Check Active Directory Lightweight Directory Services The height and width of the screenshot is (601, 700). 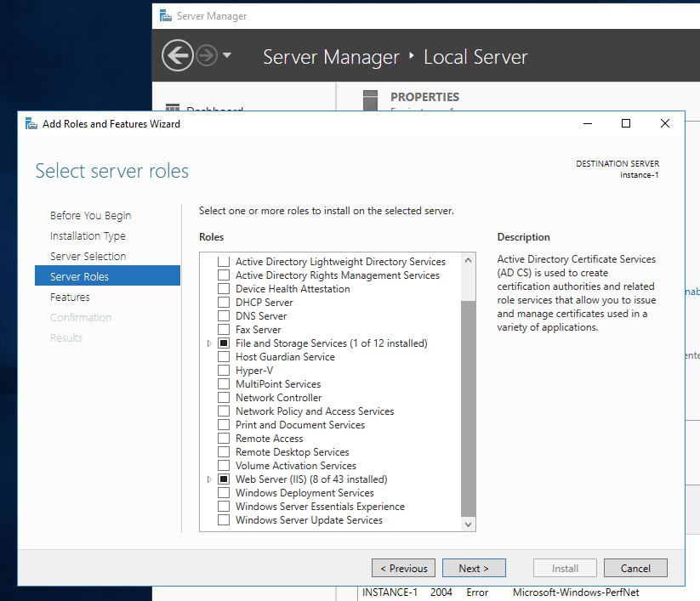(x=224, y=261)
